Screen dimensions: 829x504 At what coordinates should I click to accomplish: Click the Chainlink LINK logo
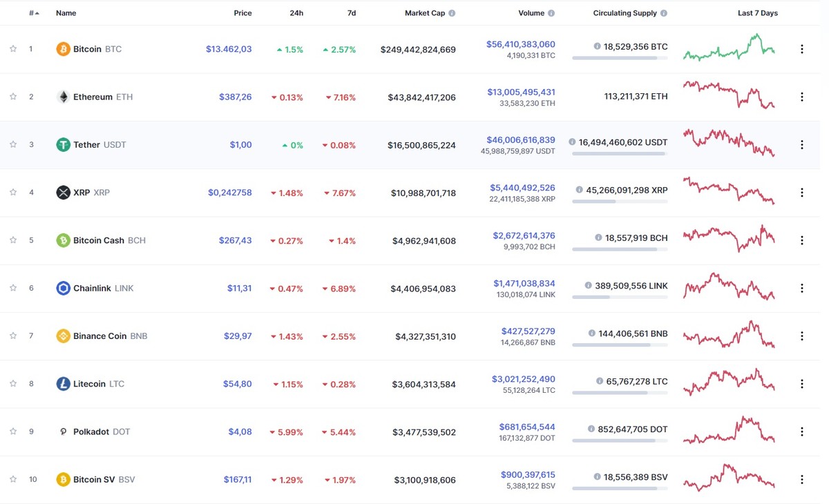tap(62, 288)
